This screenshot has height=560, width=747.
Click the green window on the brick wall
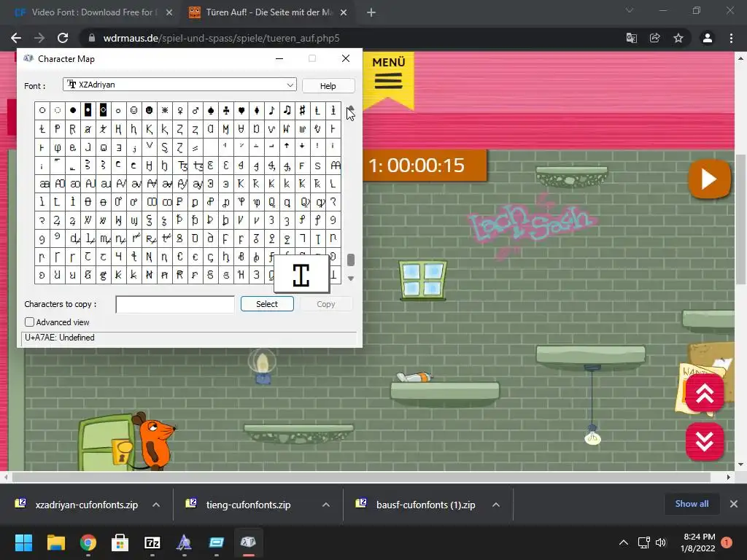click(422, 281)
